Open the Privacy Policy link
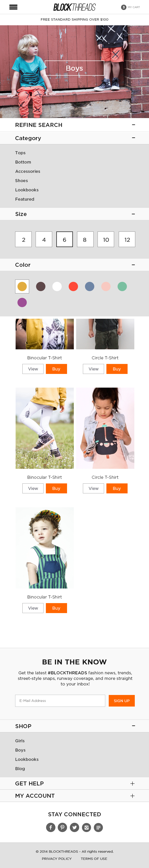The image size is (149, 868). 57,858
